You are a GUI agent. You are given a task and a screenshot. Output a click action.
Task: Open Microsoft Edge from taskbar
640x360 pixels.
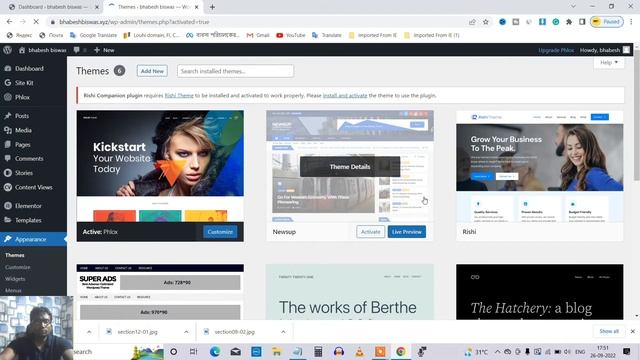(x=215, y=351)
